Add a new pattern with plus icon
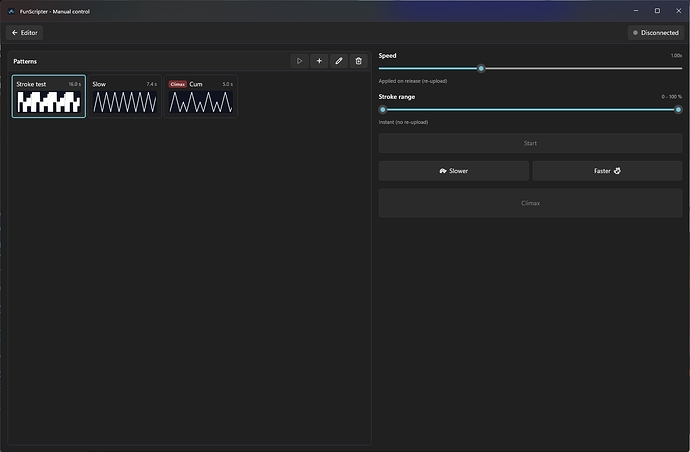The width and height of the screenshot is (690, 452). [x=319, y=61]
